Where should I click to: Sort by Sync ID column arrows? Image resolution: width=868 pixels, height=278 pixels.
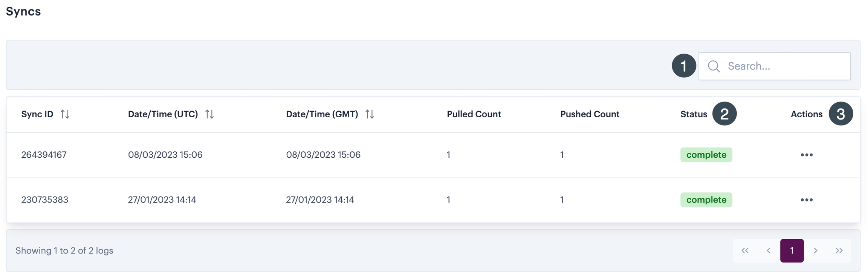[65, 114]
